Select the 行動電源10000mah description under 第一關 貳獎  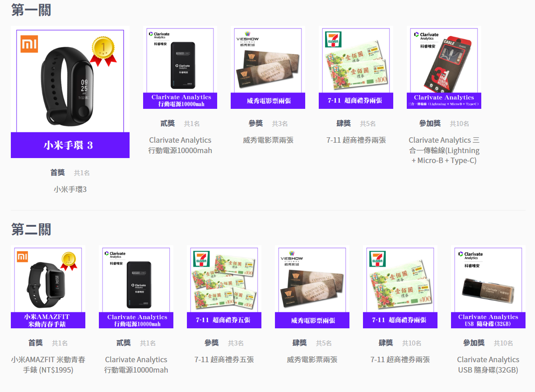point(180,145)
